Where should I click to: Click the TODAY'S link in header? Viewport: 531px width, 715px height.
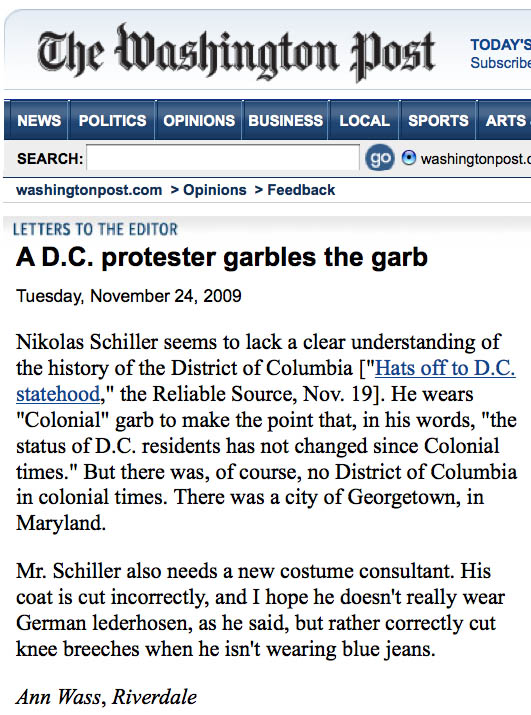[501, 45]
